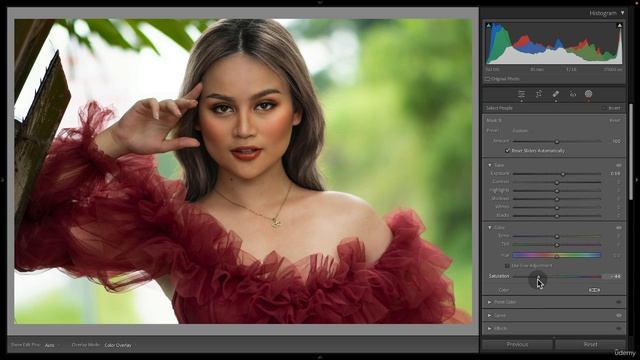Click the Temp slider handle
The height and width of the screenshot is (360, 640).
click(557, 236)
